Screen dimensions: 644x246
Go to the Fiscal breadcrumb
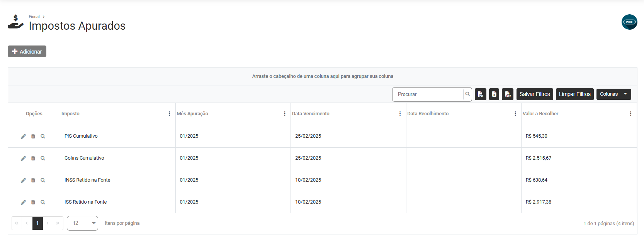point(34,17)
